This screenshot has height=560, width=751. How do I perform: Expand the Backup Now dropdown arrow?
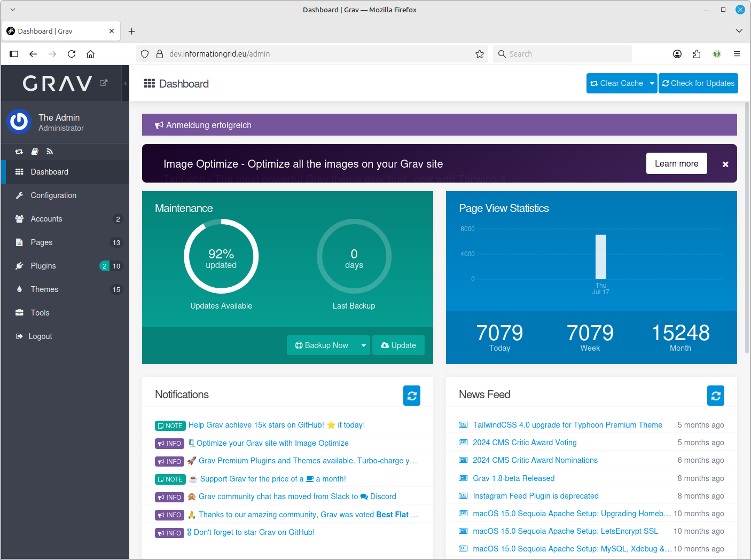pyautogui.click(x=363, y=345)
